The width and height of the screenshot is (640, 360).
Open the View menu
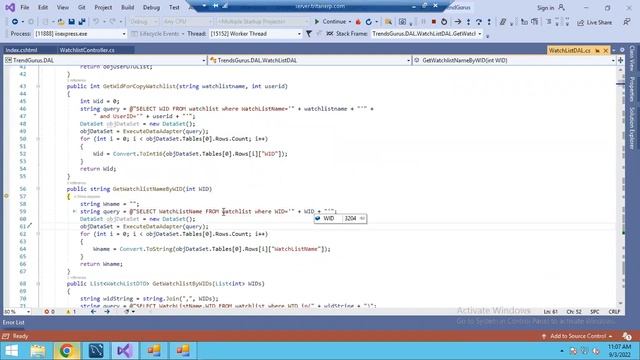(x=62, y=7)
